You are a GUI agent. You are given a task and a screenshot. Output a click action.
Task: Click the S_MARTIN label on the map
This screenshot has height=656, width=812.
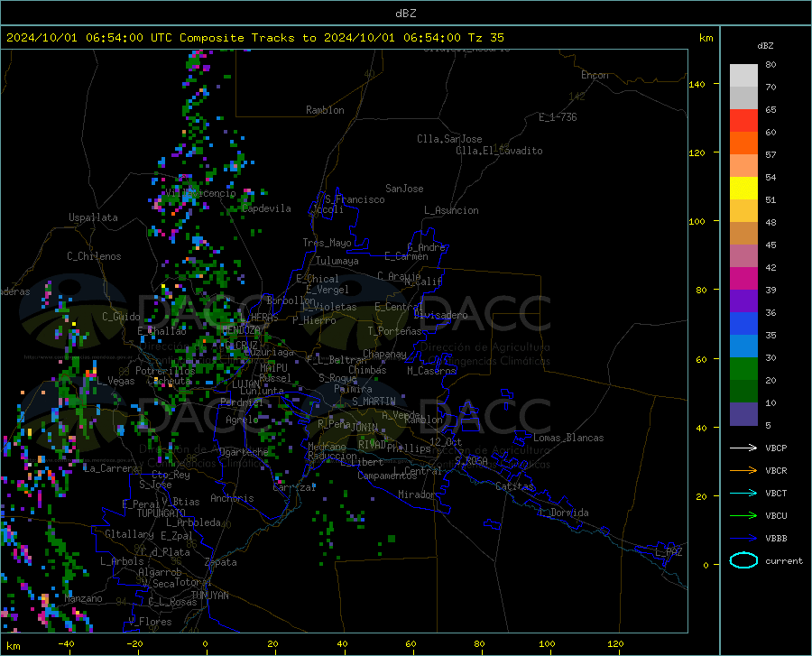(x=374, y=402)
